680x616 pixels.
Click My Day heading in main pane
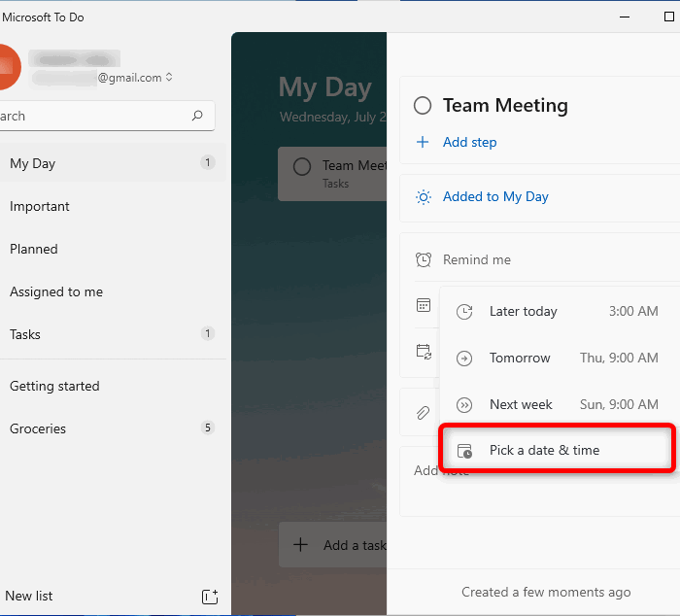coord(325,87)
